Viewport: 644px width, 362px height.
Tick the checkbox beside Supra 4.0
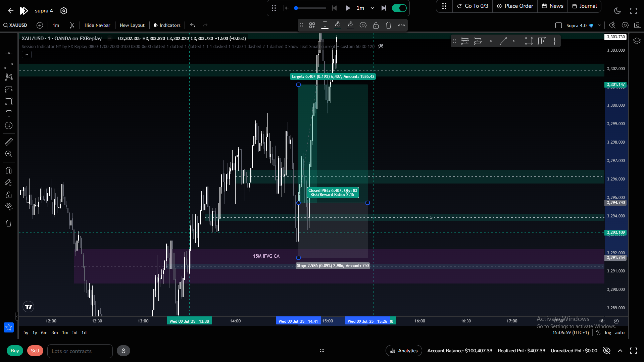point(558,25)
